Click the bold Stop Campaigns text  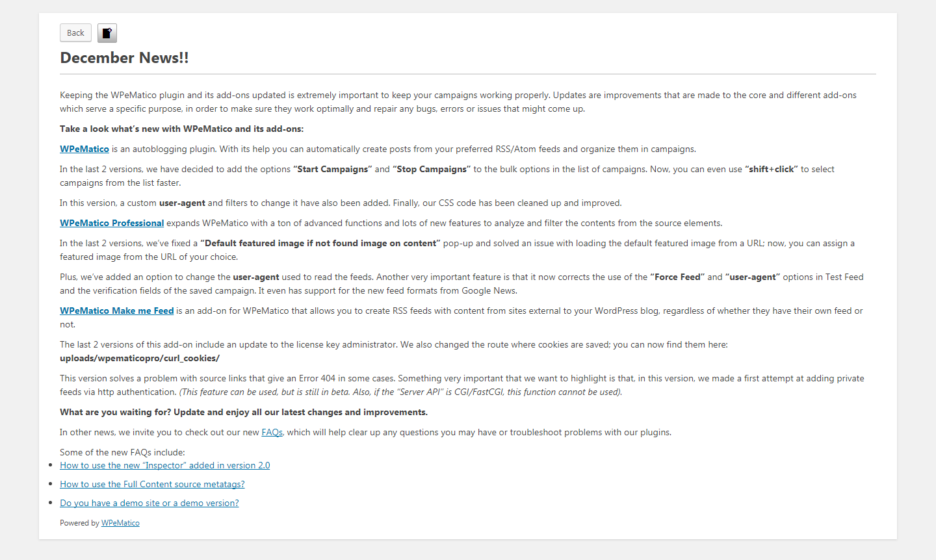(432, 169)
